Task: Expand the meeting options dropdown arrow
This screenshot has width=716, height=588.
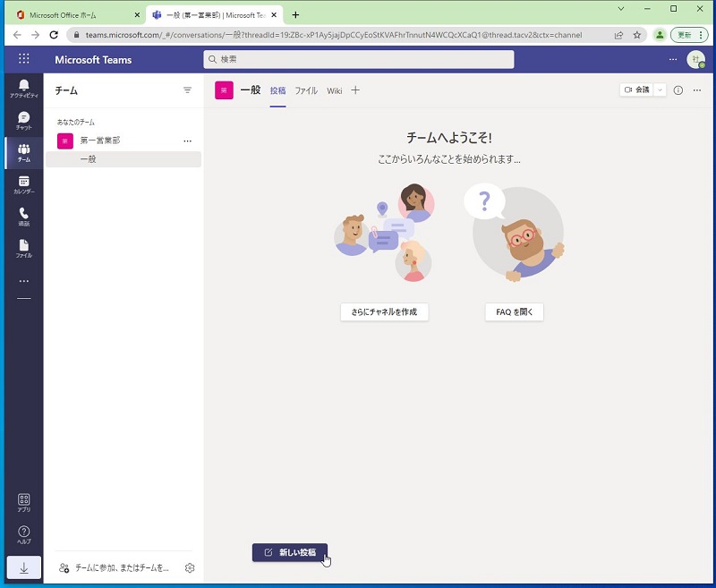Action: pyautogui.click(x=660, y=89)
